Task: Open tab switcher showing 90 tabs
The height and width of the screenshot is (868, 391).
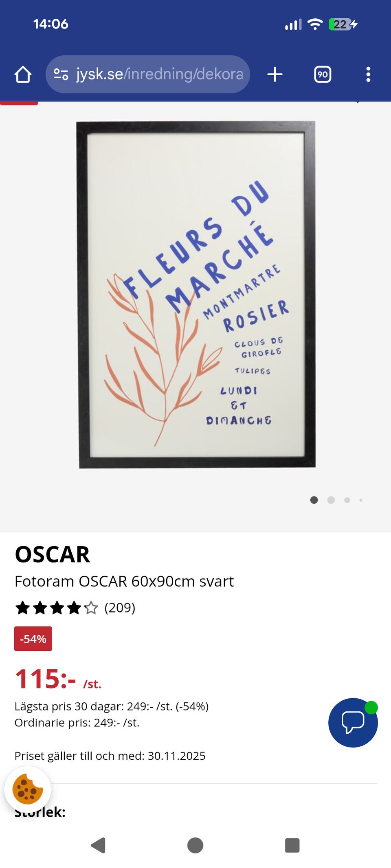Action: pyautogui.click(x=323, y=74)
